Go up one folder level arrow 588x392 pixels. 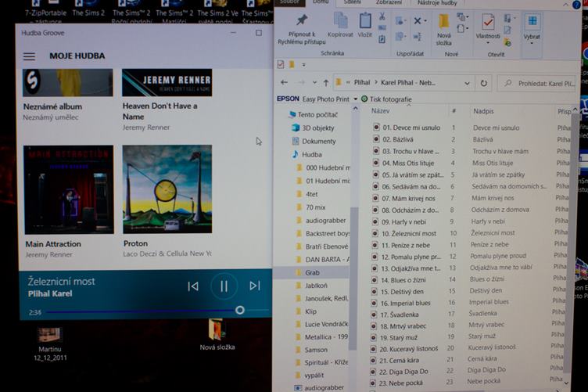click(x=326, y=83)
